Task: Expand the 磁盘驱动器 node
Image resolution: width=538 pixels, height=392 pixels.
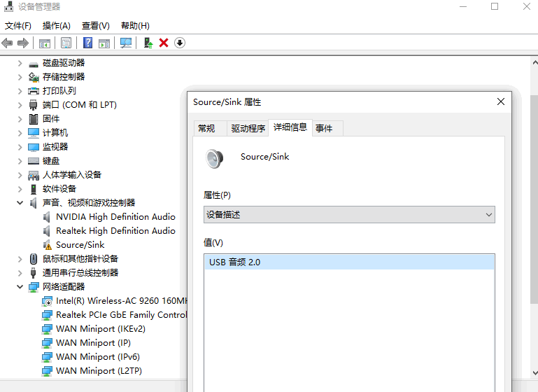Action: point(20,63)
